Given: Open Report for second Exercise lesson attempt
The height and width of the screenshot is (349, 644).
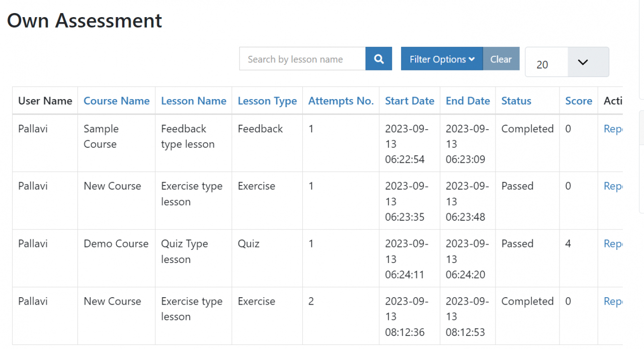Looking at the screenshot, I should tap(613, 301).
